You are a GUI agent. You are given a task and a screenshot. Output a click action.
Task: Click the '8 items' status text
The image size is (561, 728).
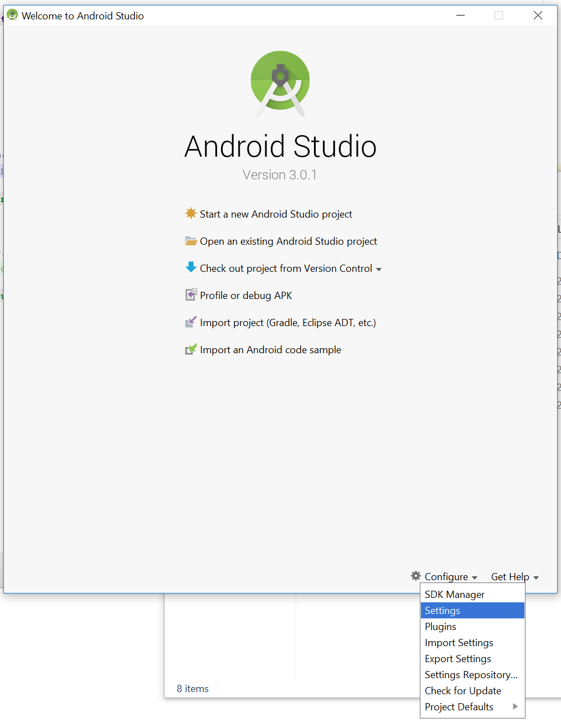[x=193, y=689]
